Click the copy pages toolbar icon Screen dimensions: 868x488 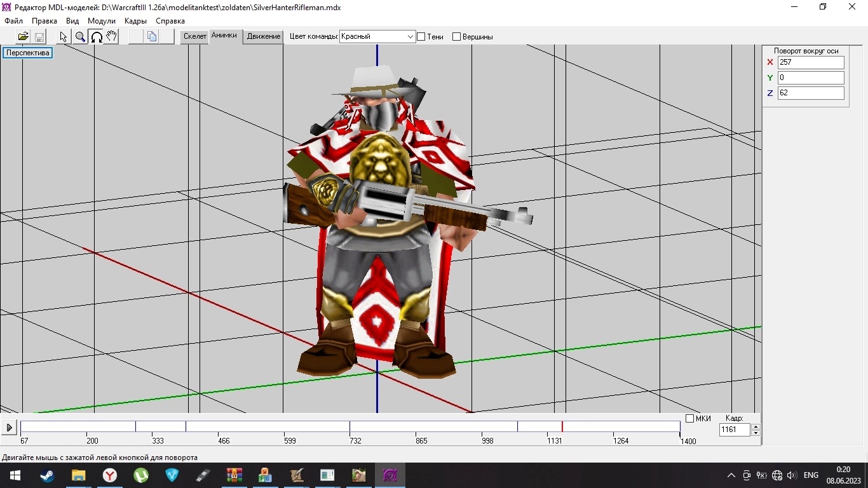[x=152, y=36]
